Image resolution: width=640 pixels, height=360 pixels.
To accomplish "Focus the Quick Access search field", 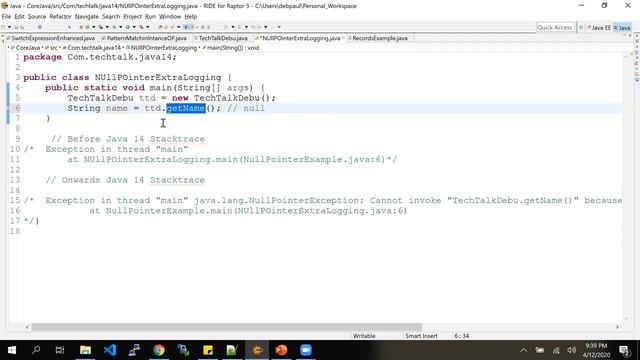I will click(555, 27).
